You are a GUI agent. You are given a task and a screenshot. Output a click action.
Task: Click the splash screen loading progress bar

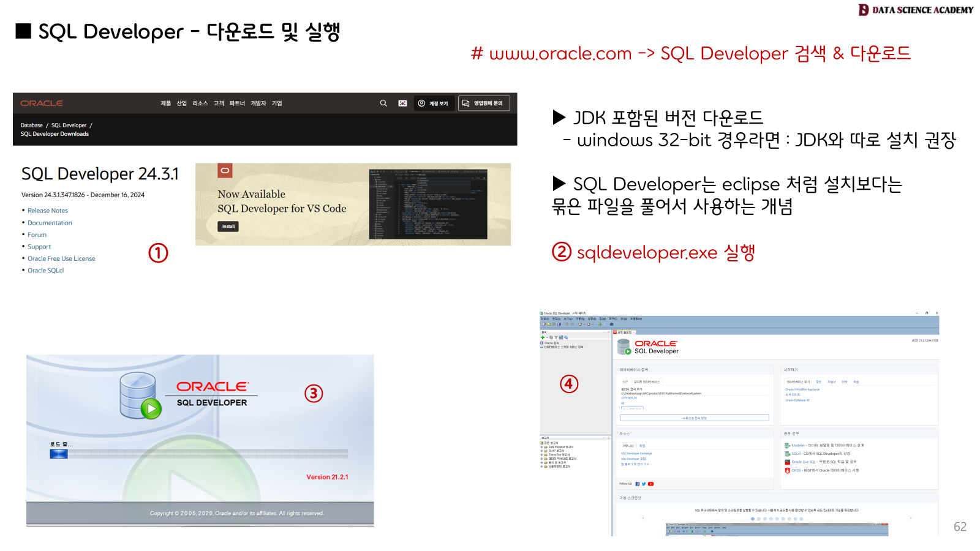coord(199,454)
